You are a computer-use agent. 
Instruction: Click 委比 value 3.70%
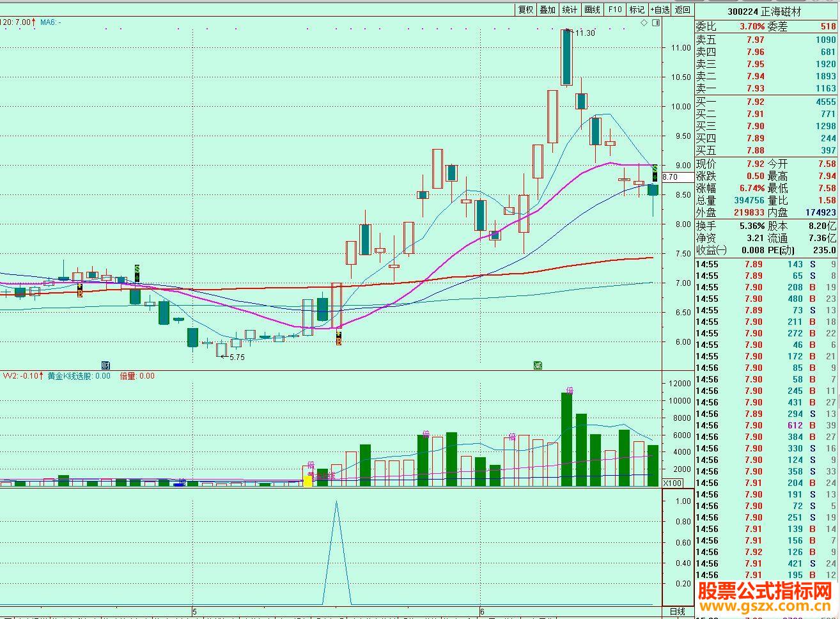click(x=752, y=27)
